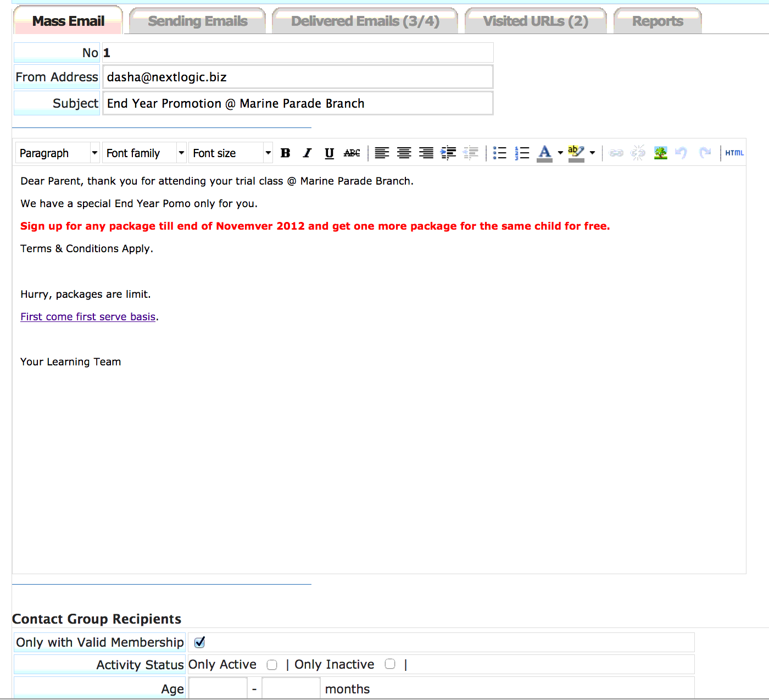Place cursor in the red promotion sentence
Image resolution: width=769 pixels, height=700 pixels.
[x=315, y=226]
